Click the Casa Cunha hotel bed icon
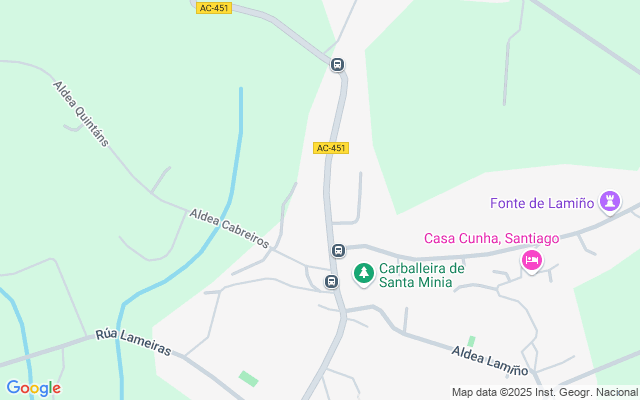 pos(531,261)
